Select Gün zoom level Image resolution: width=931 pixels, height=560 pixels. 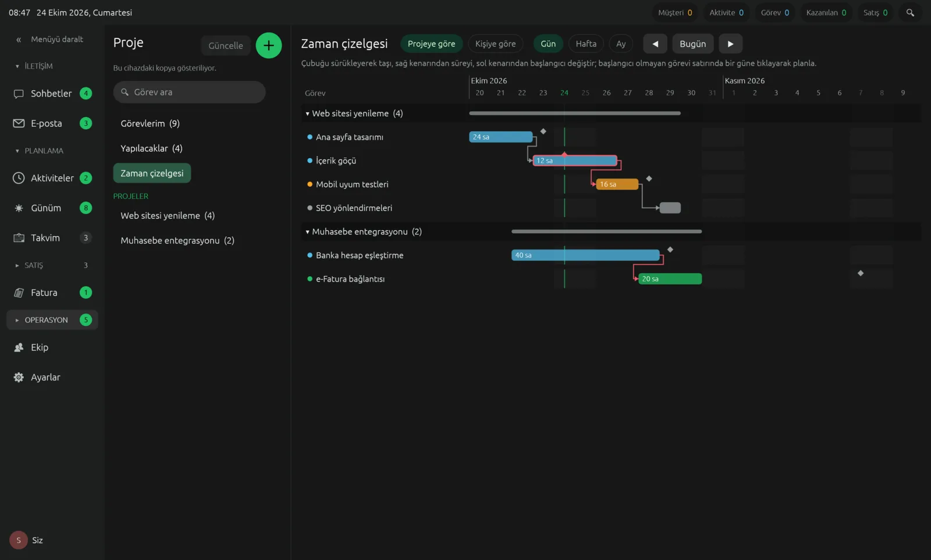click(x=548, y=44)
